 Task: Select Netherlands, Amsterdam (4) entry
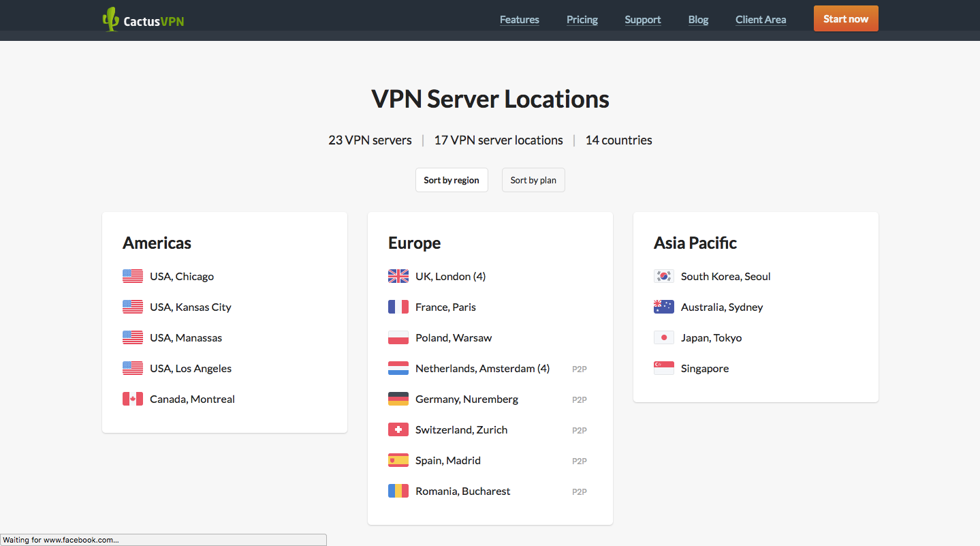(482, 368)
